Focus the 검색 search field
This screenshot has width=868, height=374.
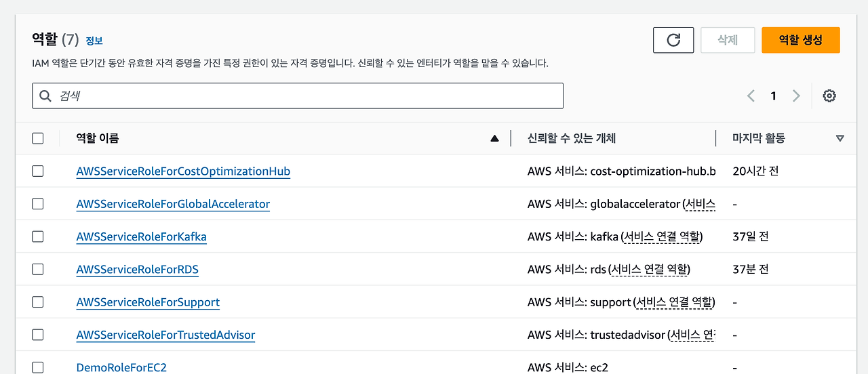298,96
